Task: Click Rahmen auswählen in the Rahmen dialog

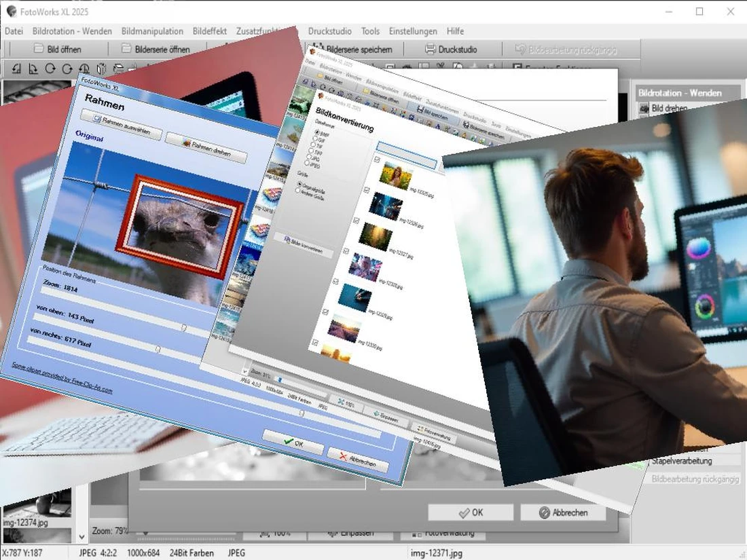Action: pyautogui.click(x=121, y=126)
